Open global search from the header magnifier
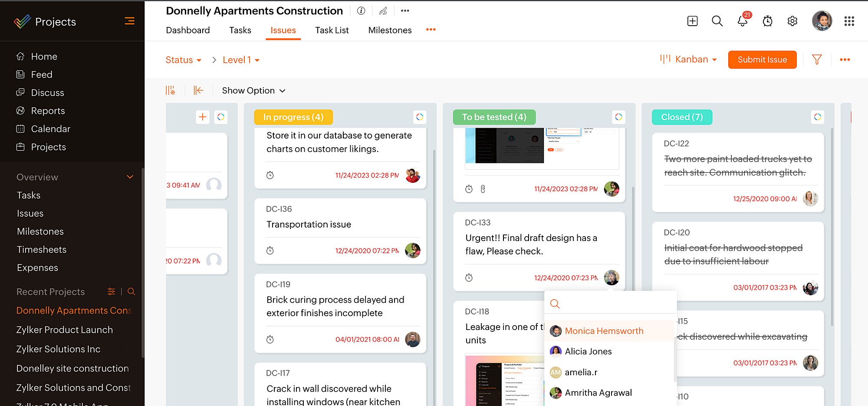Viewport: 868px width, 406px height. [x=717, y=21]
